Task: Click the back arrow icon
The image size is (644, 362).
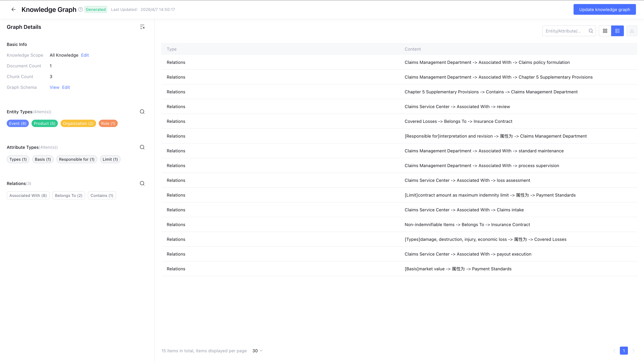Action: point(13,10)
